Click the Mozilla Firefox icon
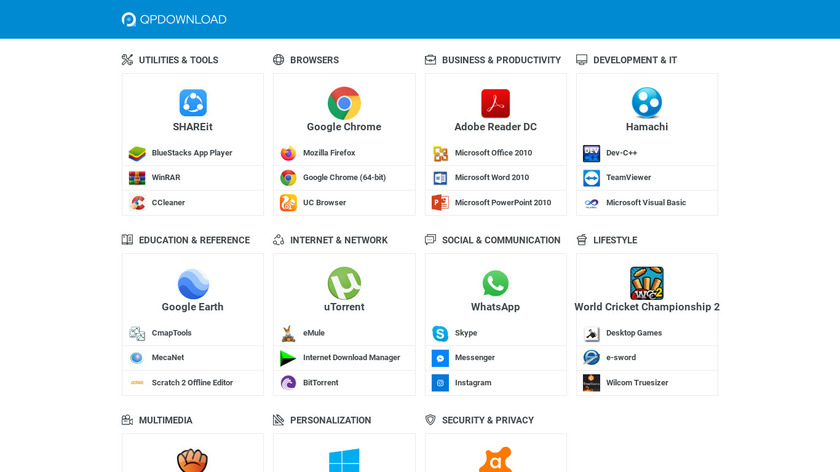Viewport: 840px width, 472px height. (x=288, y=153)
